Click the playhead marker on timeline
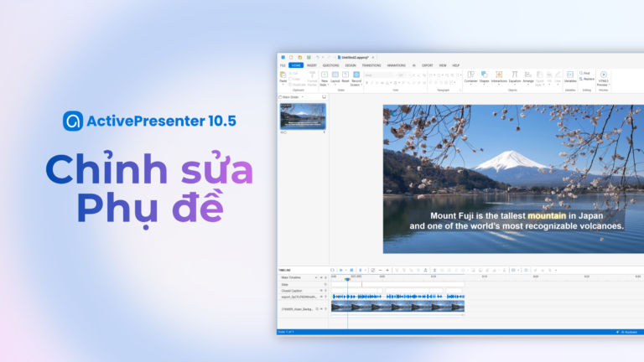 [347, 279]
